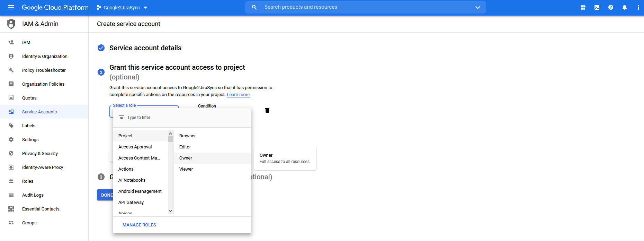The width and height of the screenshot is (644, 241).
Task: Expand the Google2JiraSync project selector
Action: pyautogui.click(x=122, y=8)
